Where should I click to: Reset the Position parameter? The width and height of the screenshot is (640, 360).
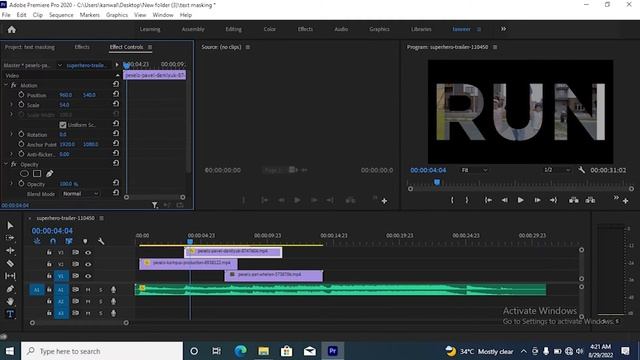(116, 94)
